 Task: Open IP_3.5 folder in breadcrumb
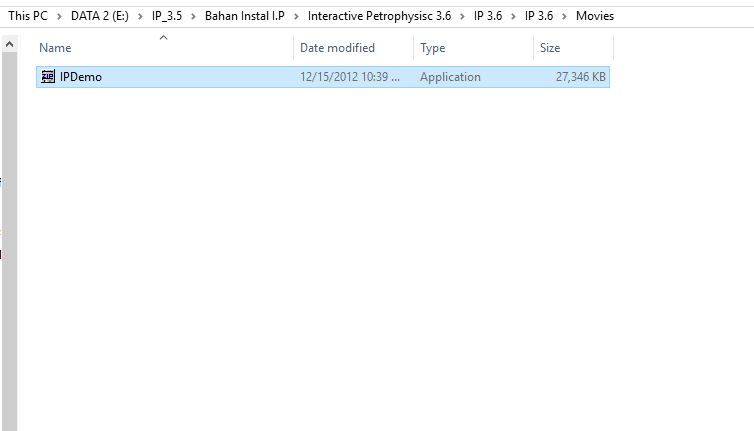click(167, 16)
